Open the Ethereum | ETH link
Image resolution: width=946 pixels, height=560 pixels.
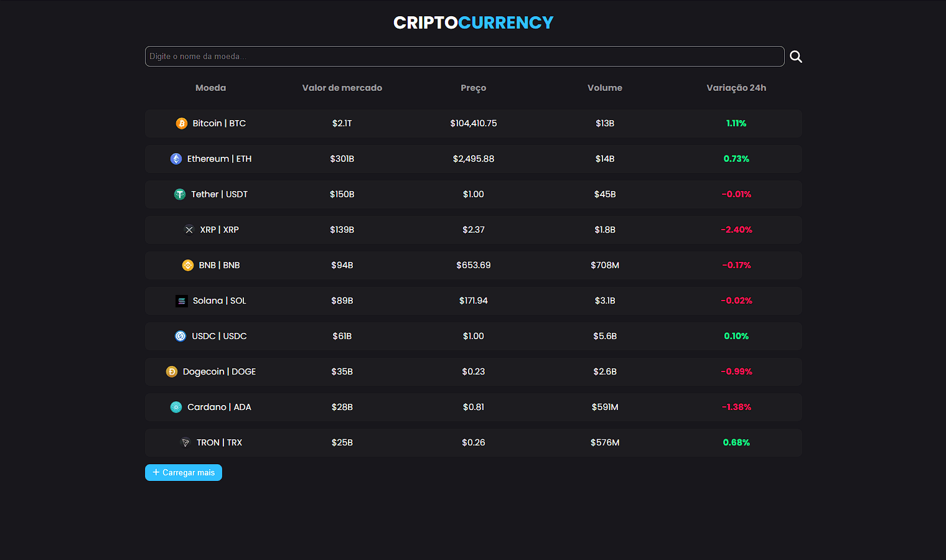(219, 159)
